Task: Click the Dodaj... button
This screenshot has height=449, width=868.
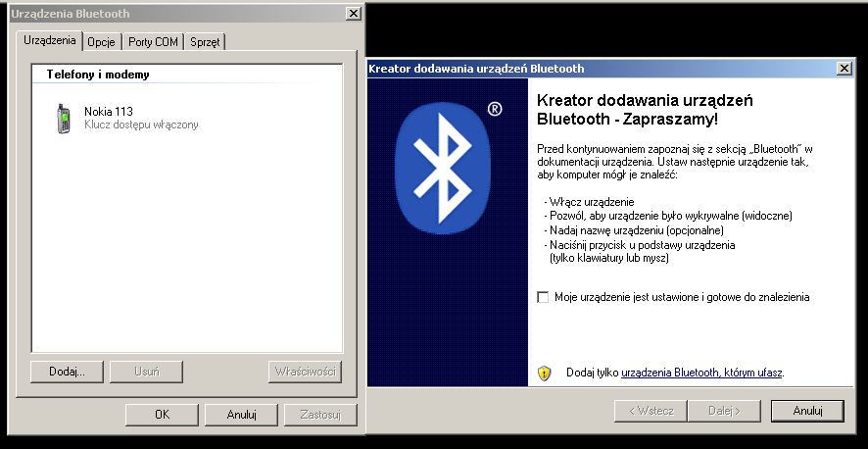Action: [x=67, y=372]
